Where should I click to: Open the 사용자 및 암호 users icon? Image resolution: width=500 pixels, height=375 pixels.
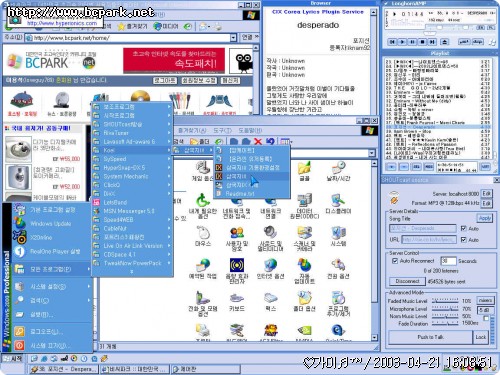(237, 239)
